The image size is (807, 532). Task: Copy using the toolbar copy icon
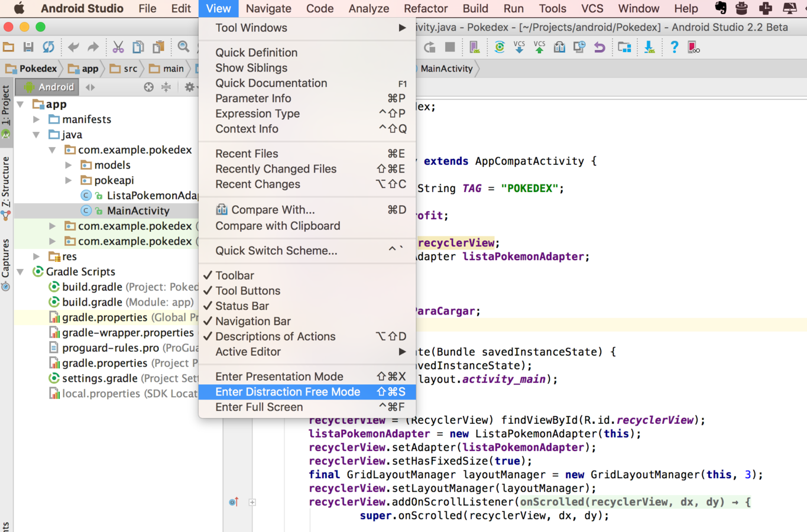pos(138,47)
